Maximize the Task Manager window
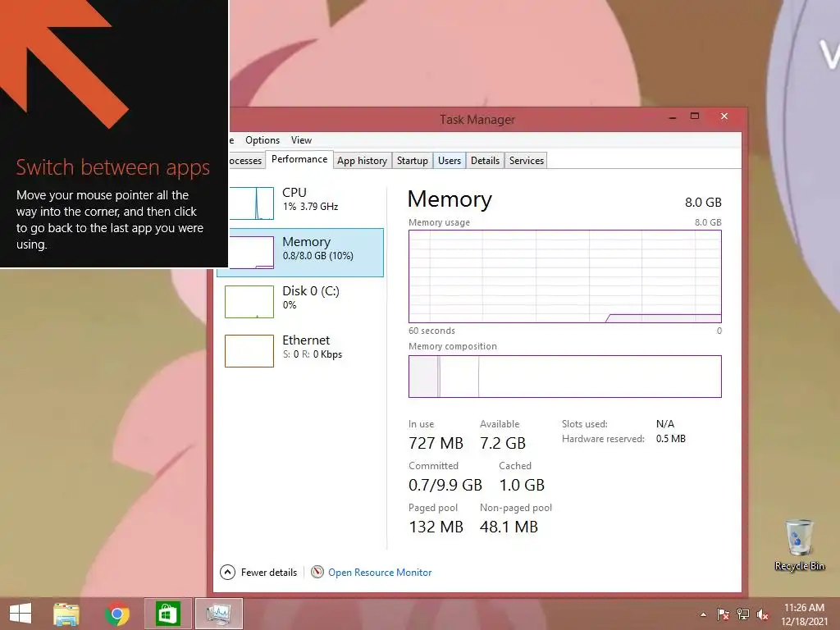 pos(695,116)
